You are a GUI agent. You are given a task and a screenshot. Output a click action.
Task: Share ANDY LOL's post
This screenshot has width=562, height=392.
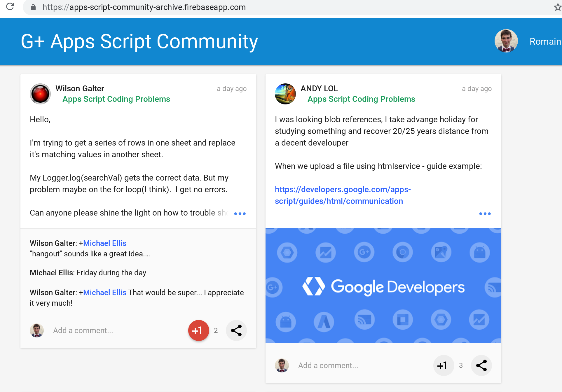coord(481,365)
